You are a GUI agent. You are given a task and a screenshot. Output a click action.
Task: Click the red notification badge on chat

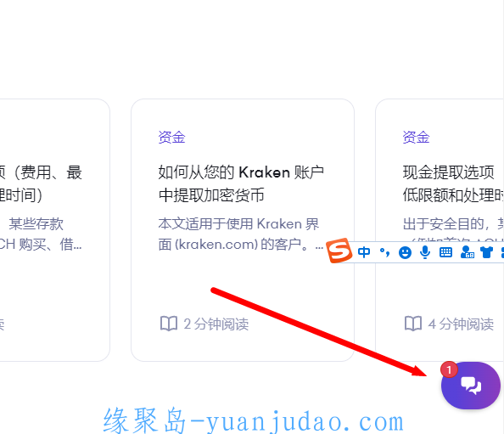coord(449,370)
